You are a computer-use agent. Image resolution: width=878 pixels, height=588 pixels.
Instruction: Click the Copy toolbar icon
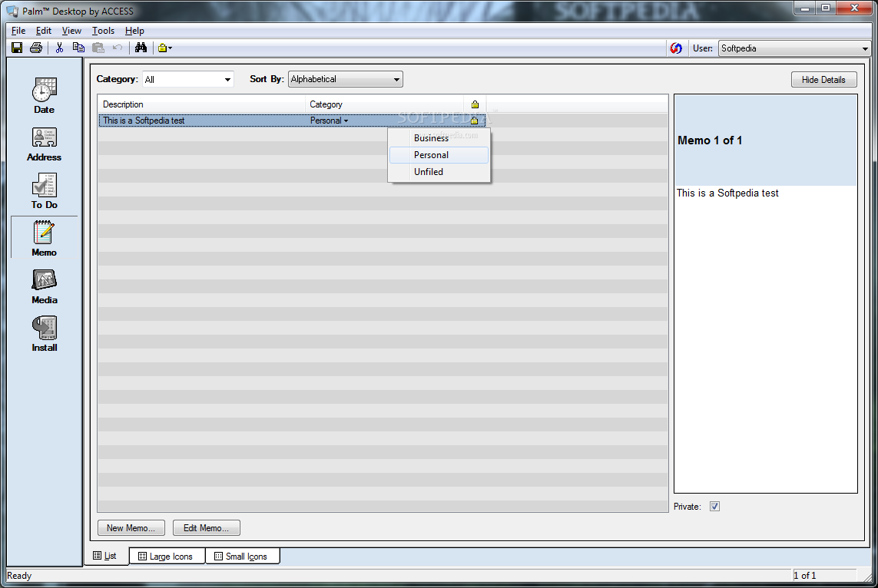pyautogui.click(x=78, y=48)
